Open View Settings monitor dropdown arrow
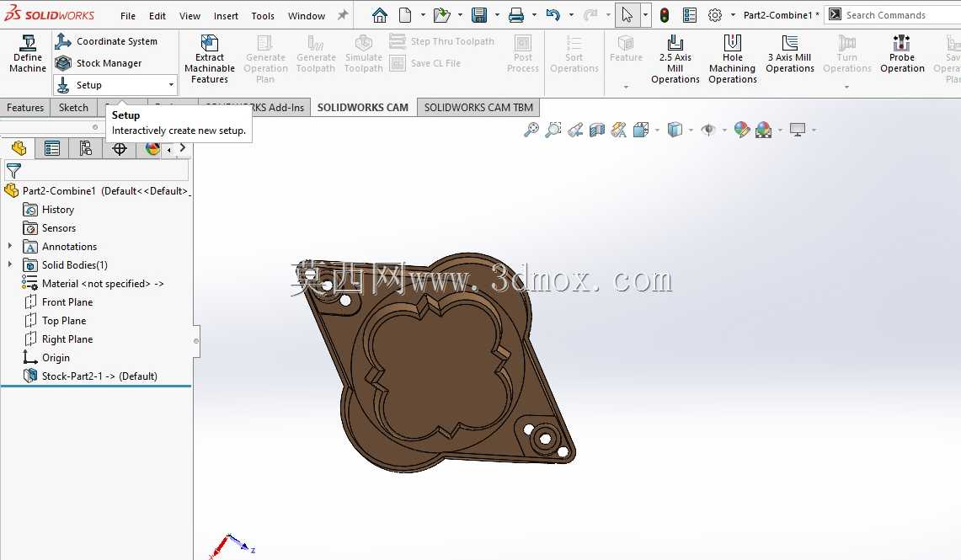 (814, 130)
